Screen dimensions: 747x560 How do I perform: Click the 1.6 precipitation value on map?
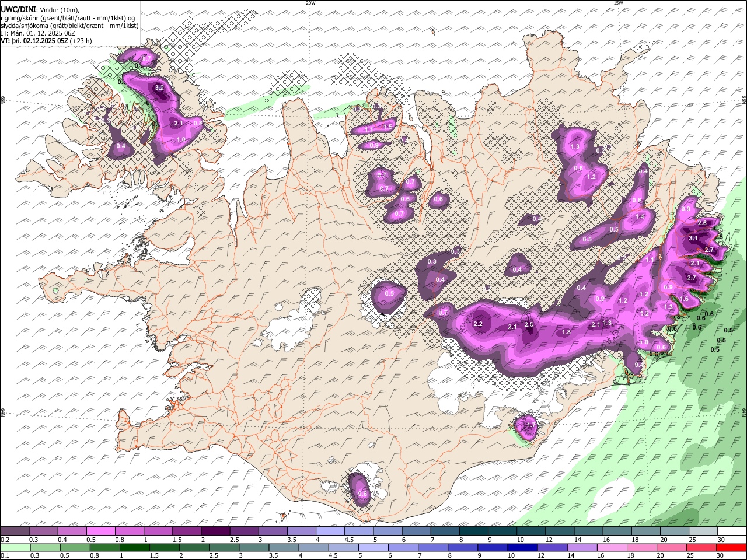click(x=685, y=299)
